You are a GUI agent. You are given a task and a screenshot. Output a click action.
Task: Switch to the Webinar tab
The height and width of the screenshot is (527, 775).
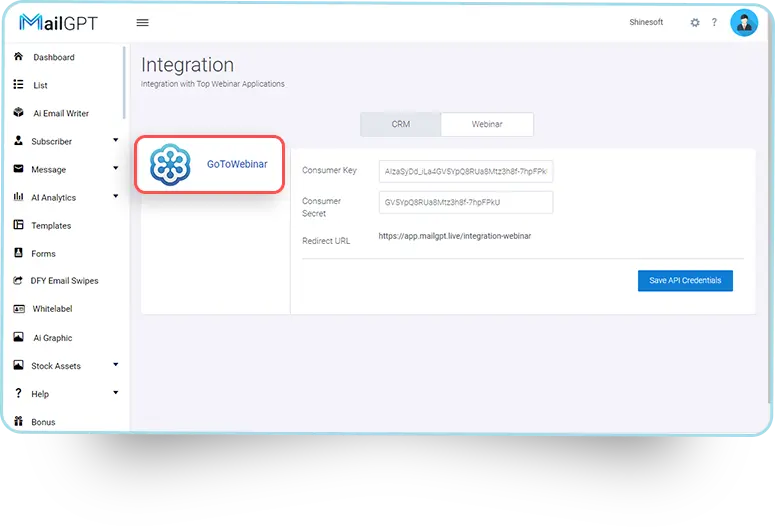[x=486, y=124]
